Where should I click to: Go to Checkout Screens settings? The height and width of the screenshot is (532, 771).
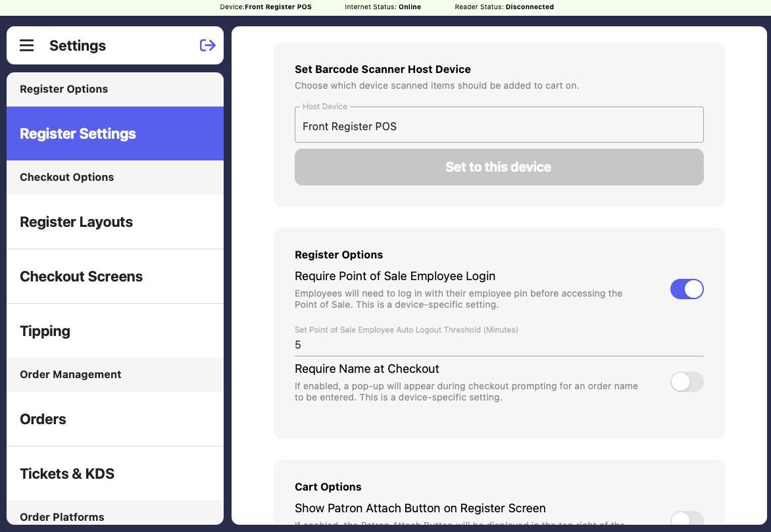point(115,276)
